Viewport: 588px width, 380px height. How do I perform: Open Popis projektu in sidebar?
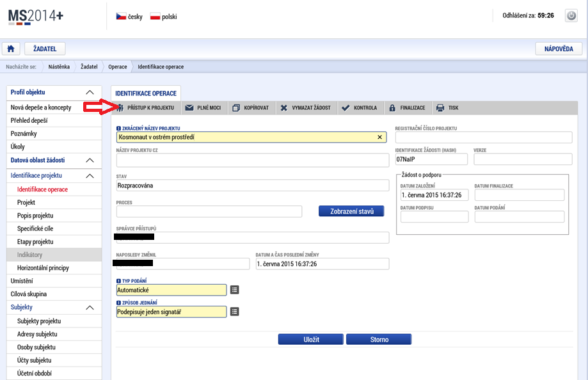click(54, 216)
